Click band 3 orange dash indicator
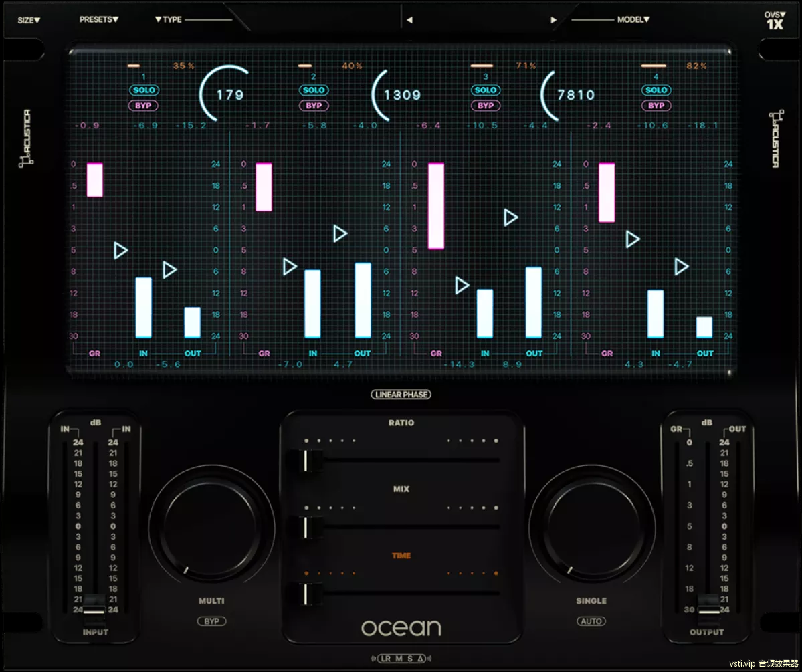This screenshot has height=672, width=802. [482, 66]
